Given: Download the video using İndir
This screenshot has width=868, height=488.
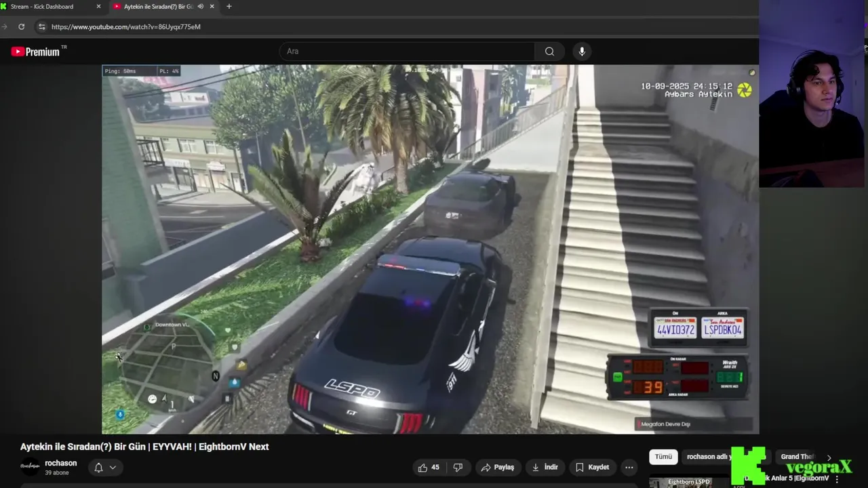Looking at the screenshot, I should point(545,467).
